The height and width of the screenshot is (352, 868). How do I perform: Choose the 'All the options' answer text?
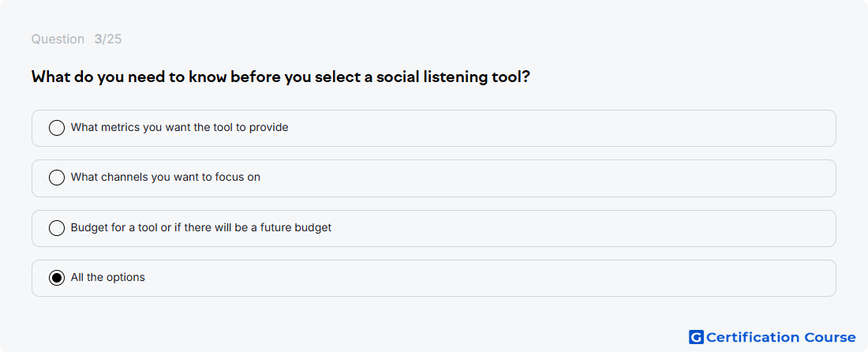[x=108, y=278]
